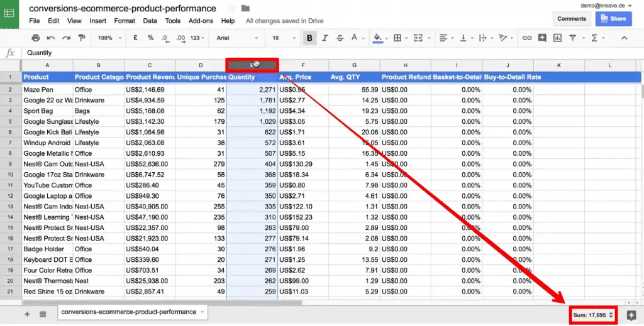
Task: Open the Sum 17,695 dropdown
Action: (593, 315)
